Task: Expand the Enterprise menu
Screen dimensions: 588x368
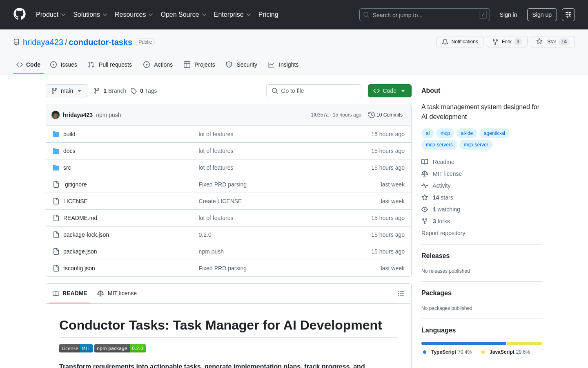Action: point(232,15)
